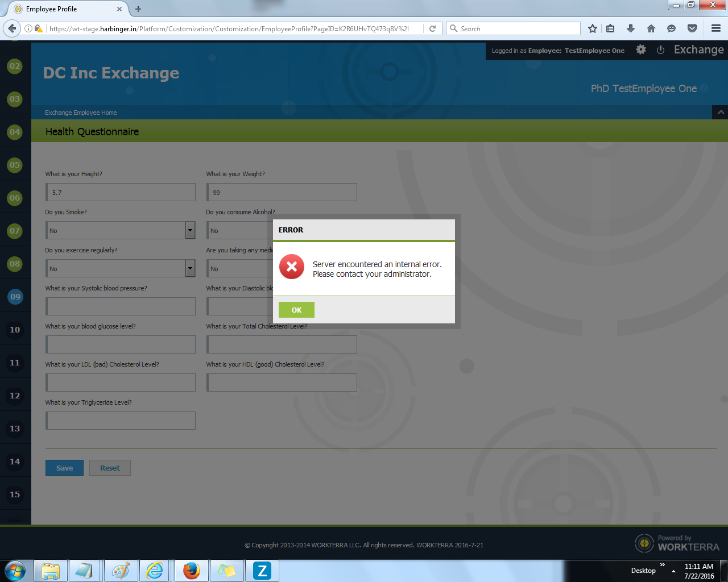The width and height of the screenshot is (728, 582).
Task: Bookmark this page with the star icon
Action: (x=593, y=28)
